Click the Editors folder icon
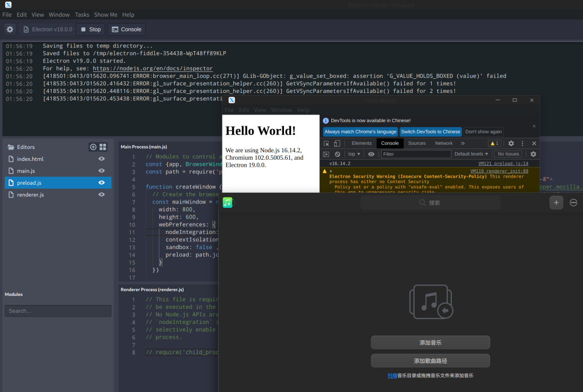 pos(11,147)
